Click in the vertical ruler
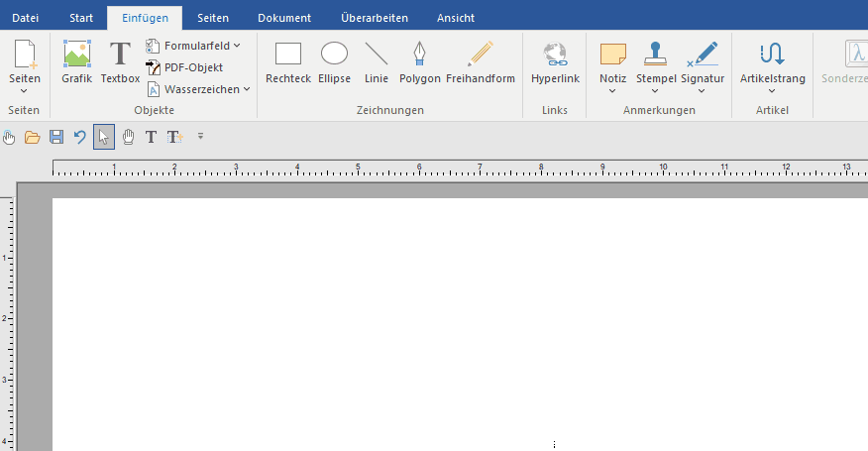Viewport: 868px width, 451px height. point(7,324)
